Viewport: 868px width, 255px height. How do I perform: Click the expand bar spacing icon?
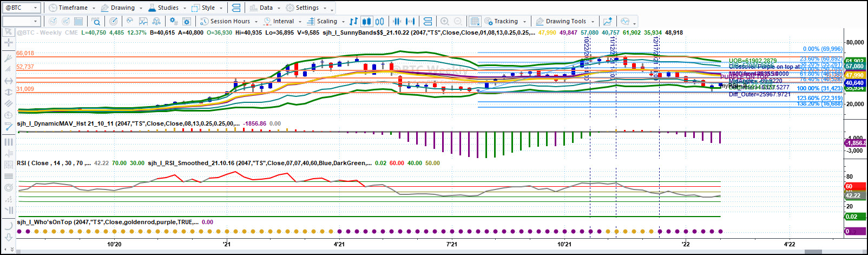(x=410, y=21)
